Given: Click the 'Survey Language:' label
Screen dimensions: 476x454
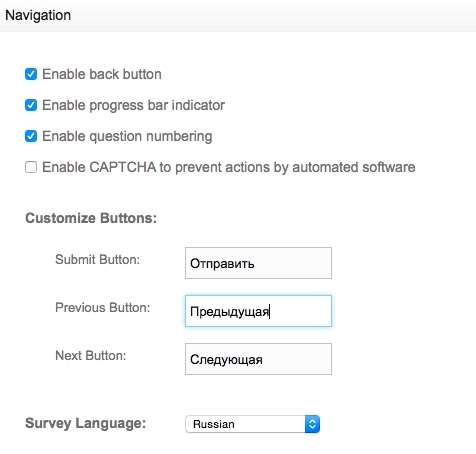Looking at the screenshot, I should pos(86,423).
